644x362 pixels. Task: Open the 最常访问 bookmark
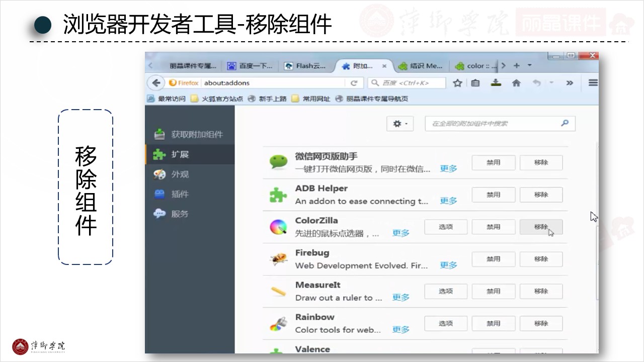pos(167,99)
